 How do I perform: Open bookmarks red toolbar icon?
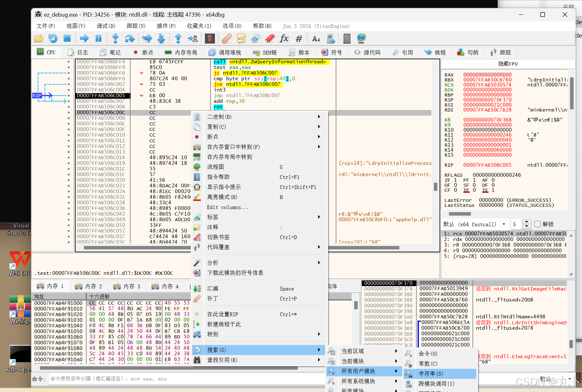tap(270, 39)
